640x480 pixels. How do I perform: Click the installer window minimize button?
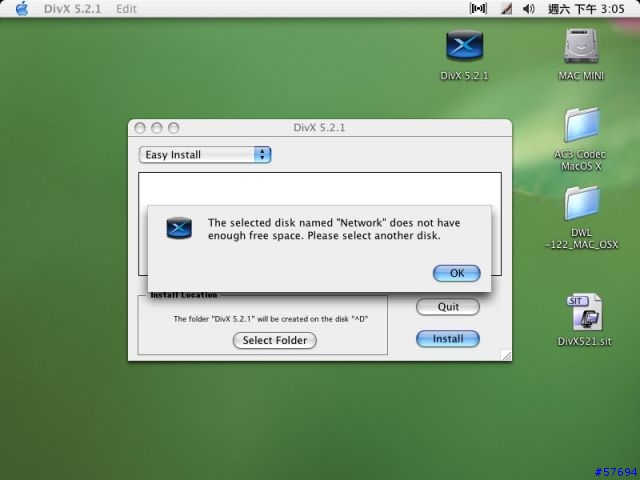[x=157, y=128]
